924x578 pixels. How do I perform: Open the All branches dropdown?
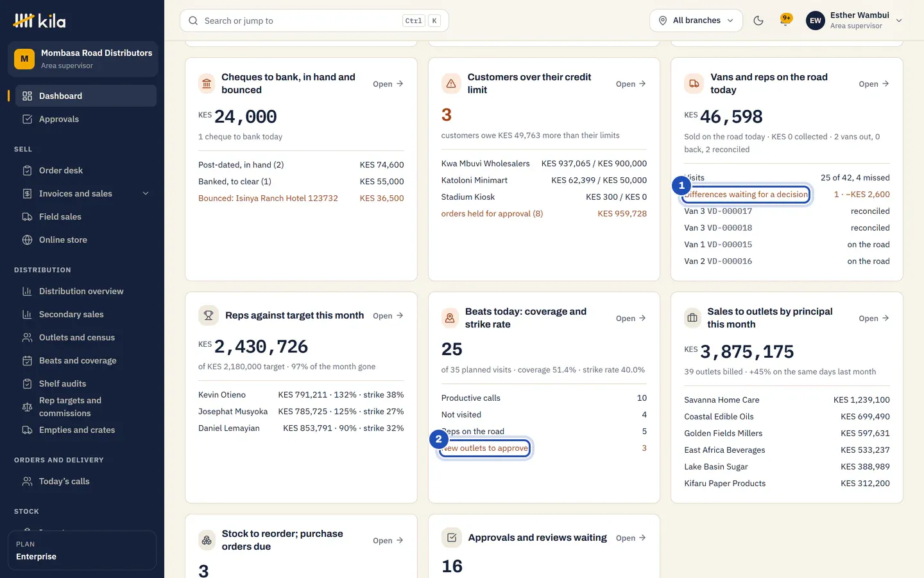(696, 21)
